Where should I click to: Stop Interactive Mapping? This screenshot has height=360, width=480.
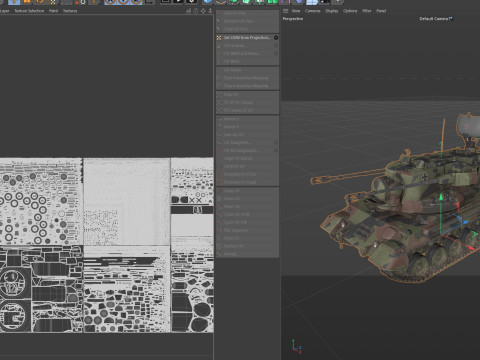tap(247, 86)
